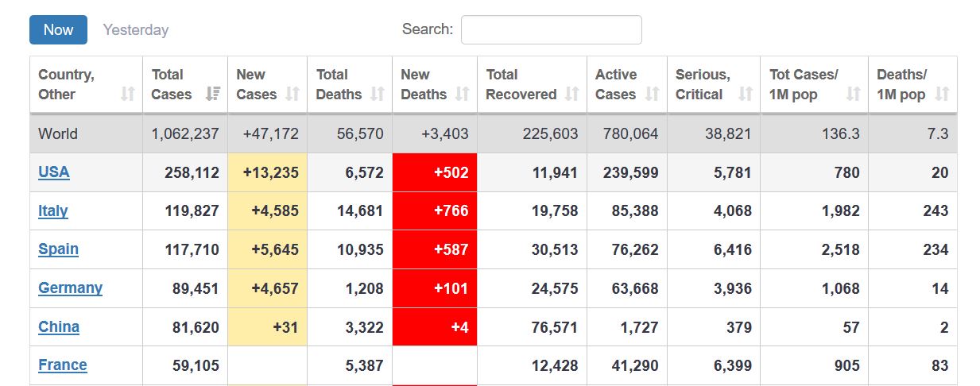Click Active Cases sort icon
The image size is (980, 386).
(x=653, y=95)
